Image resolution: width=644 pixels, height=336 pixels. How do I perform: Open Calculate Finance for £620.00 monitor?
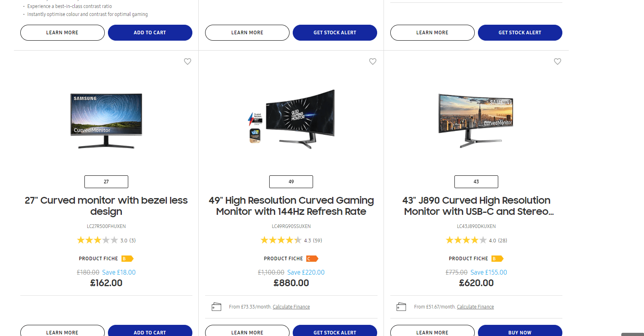tap(475, 307)
